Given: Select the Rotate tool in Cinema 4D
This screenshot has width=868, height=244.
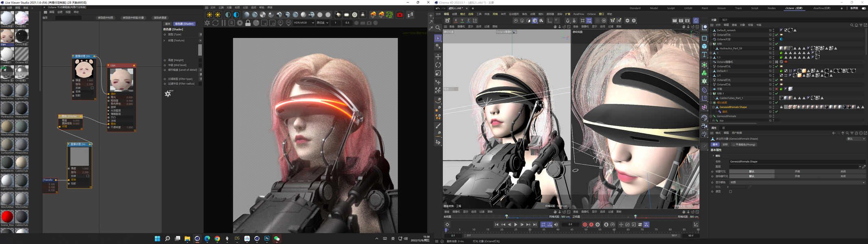Looking at the screenshot, I should coord(438,65).
